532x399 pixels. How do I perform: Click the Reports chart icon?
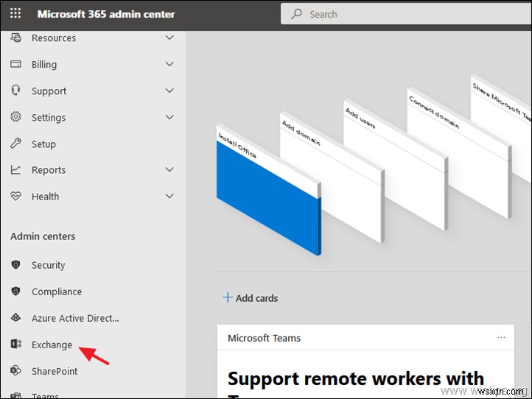click(16, 170)
